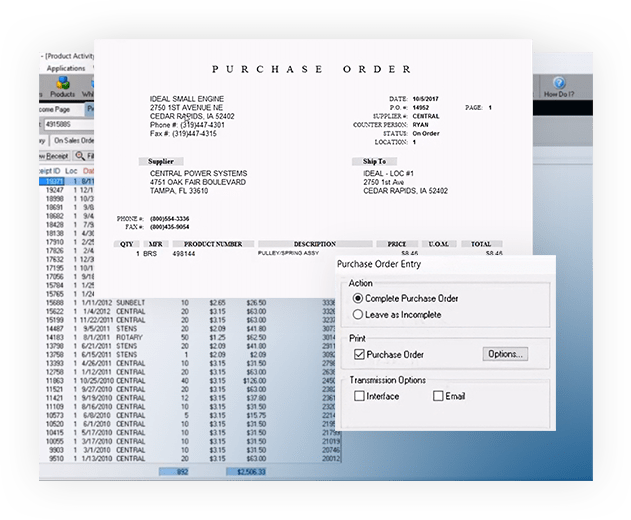
Task: Click the New Receipt button
Action: (x=55, y=156)
